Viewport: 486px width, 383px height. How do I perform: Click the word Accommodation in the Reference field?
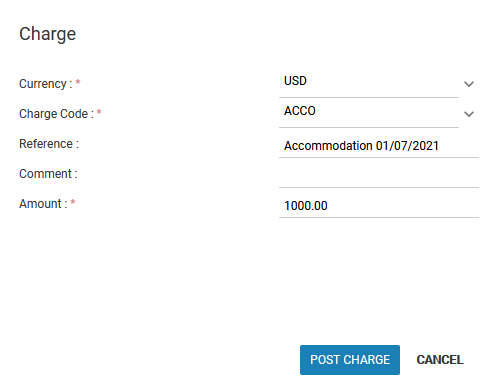coord(328,146)
